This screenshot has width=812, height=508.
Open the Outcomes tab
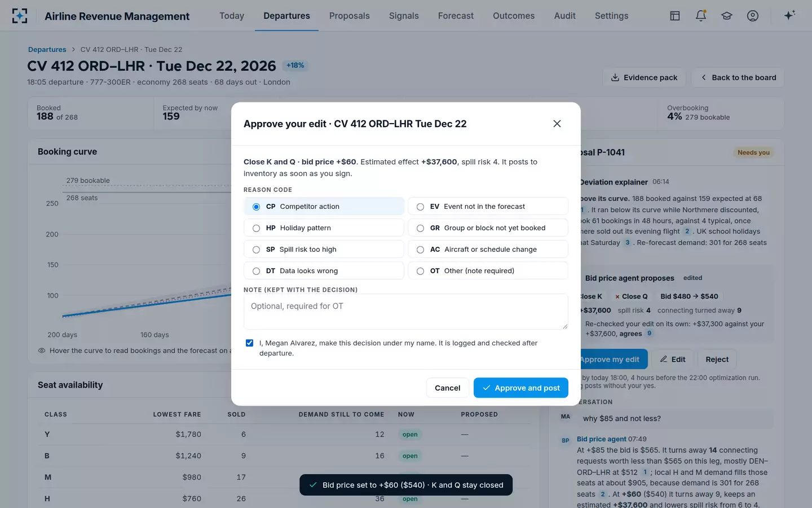coord(514,16)
